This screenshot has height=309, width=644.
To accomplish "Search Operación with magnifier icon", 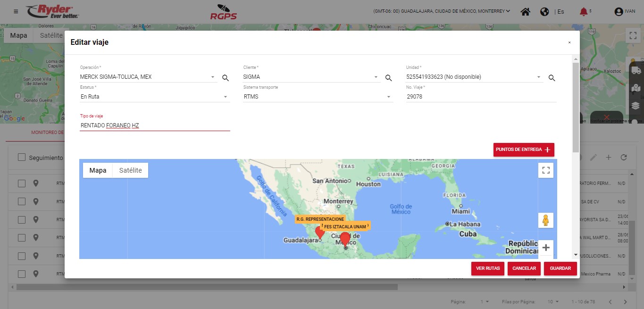I will (x=226, y=78).
